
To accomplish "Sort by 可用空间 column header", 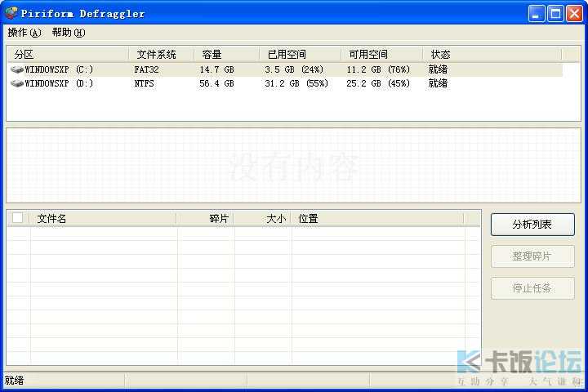I will pyautogui.click(x=381, y=55).
